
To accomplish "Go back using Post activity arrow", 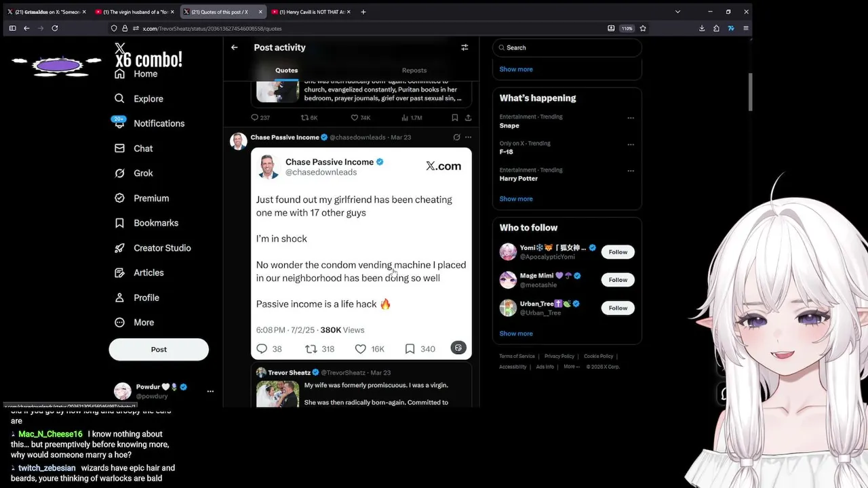I will tap(234, 47).
